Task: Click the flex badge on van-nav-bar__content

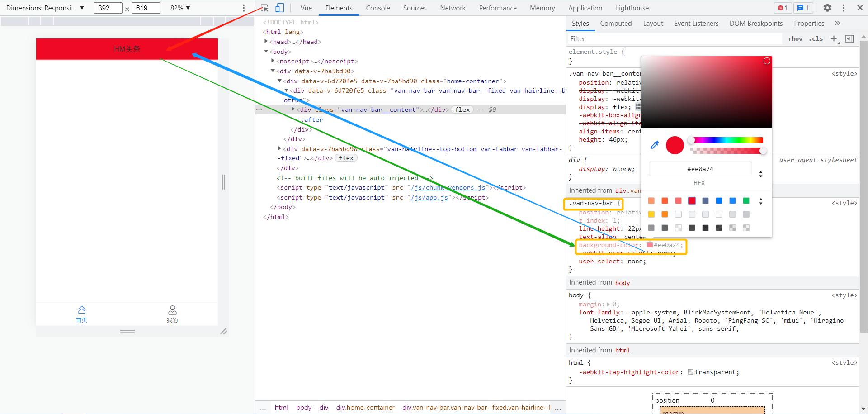Action: click(x=462, y=109)
